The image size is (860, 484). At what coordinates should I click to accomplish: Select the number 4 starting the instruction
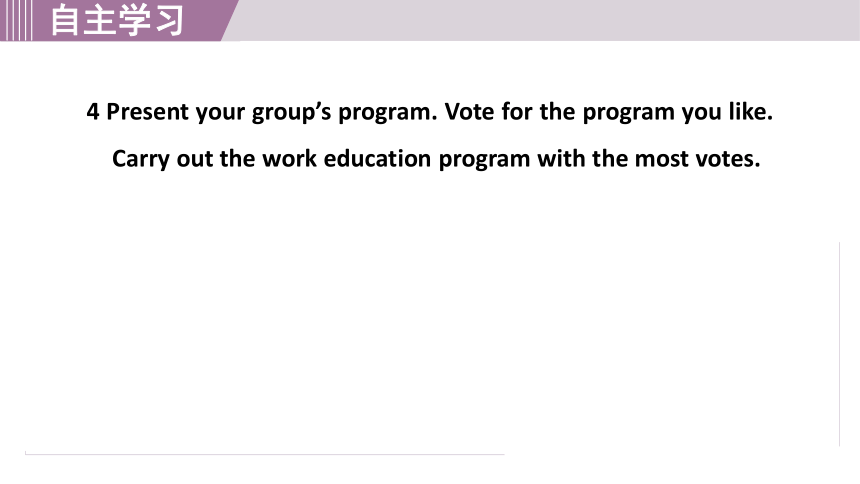pyautogui.click(x=93, y=112)
